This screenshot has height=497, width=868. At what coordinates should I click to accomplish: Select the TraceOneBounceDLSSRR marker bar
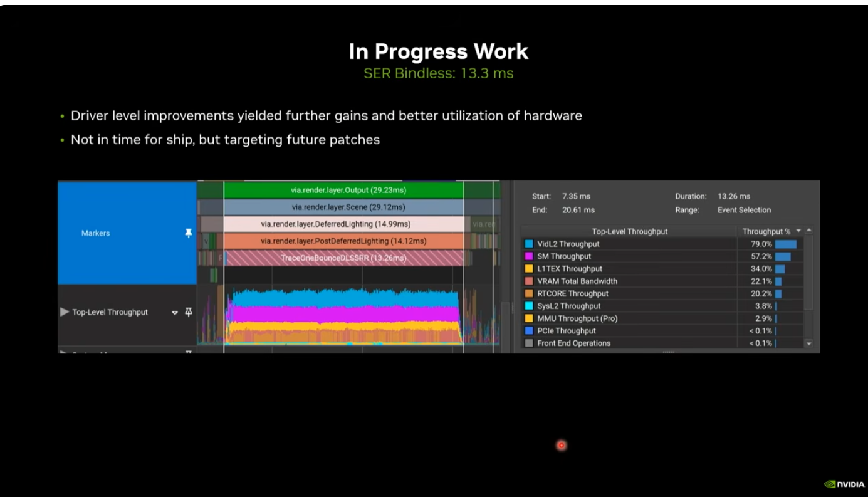344,258
